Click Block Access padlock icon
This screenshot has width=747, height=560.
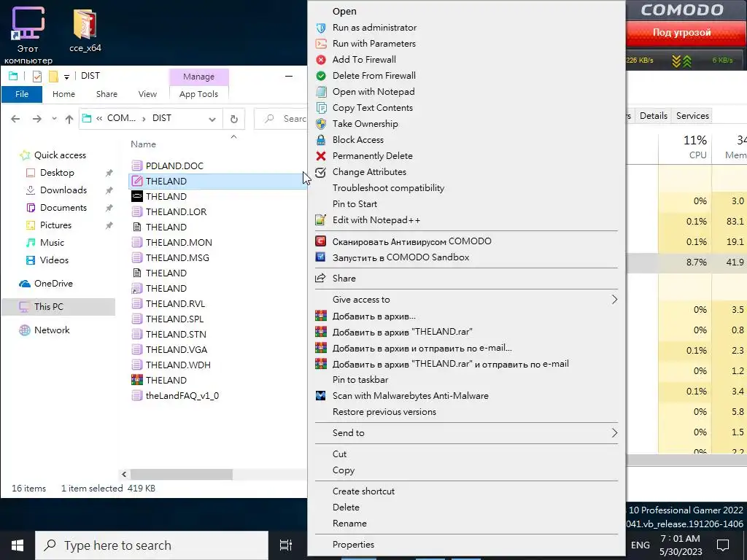(321, 140)
